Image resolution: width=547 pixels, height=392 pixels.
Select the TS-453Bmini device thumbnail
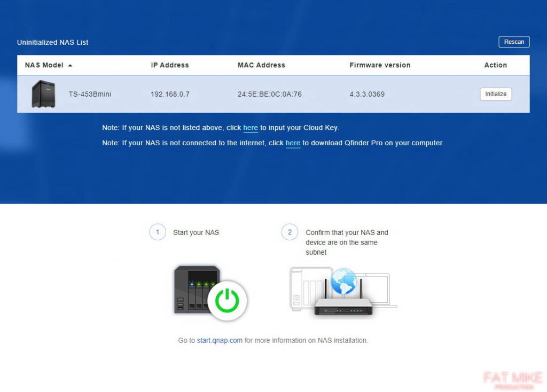click(43, 94)
